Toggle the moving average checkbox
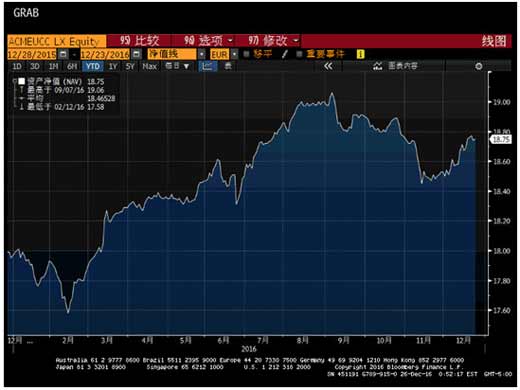The width and height of the screenshot is (520, 390). pyautogui.click(x=246, y=54)
